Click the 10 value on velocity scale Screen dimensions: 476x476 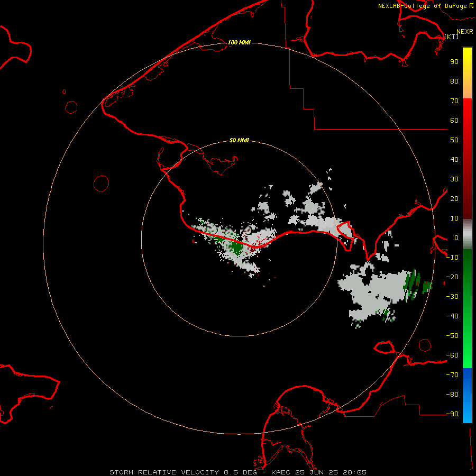pos(454,218)
